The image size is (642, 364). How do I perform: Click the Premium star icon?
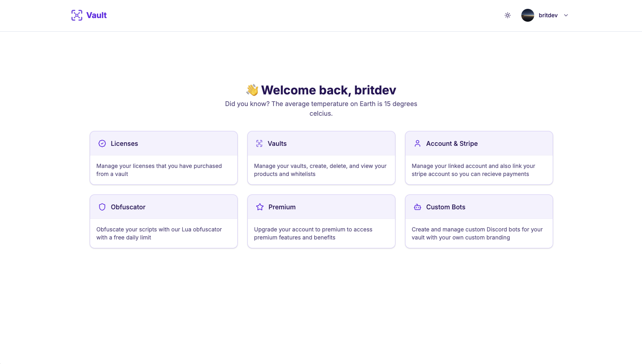point(260,207)
